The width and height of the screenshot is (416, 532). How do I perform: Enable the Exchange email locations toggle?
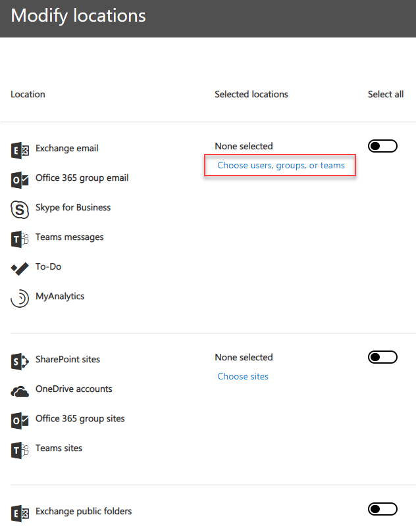point(382,146)
